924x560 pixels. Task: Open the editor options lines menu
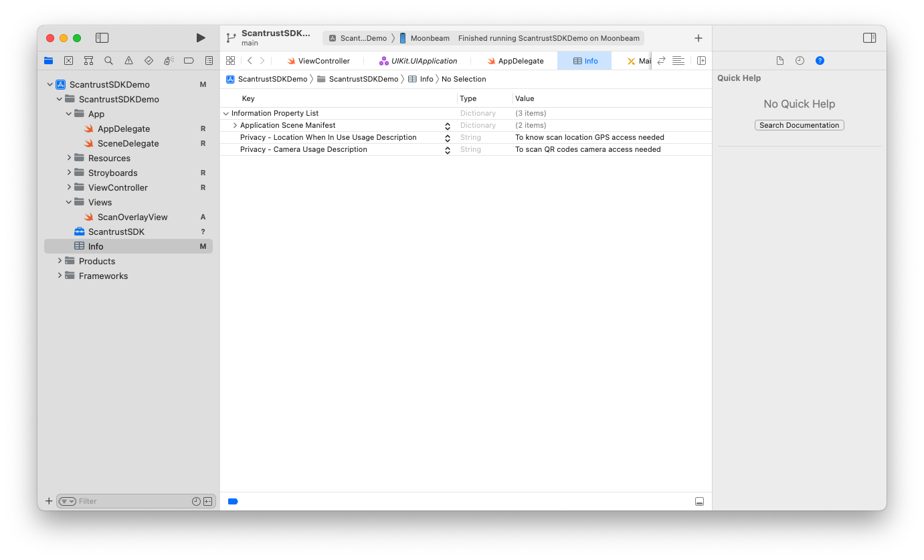tap(678, 61)
